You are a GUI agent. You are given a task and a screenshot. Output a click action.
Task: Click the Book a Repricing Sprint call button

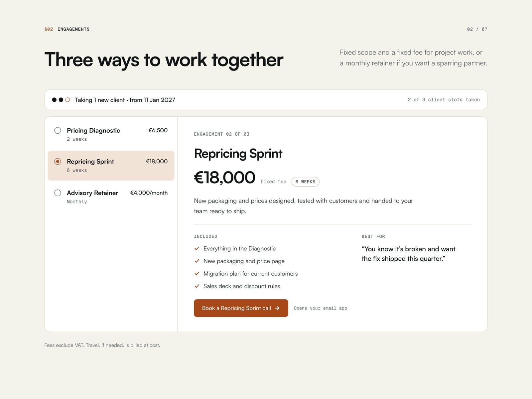coord(241,308)
